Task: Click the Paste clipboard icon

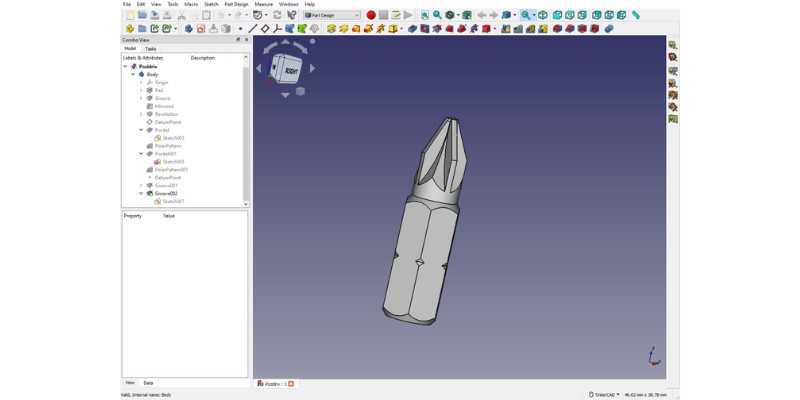Action: [x=206, y=15]
